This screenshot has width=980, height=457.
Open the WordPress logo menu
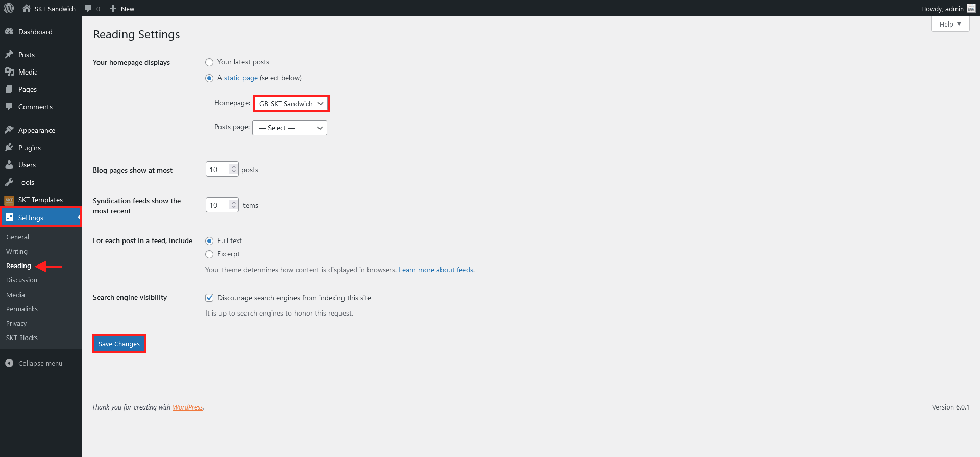(x=9, y=8)
